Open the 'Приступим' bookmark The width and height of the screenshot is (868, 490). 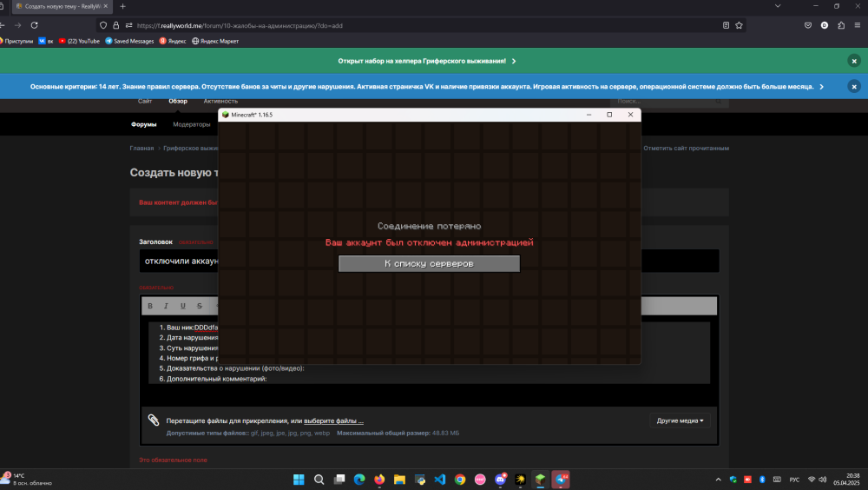(16, 41)
